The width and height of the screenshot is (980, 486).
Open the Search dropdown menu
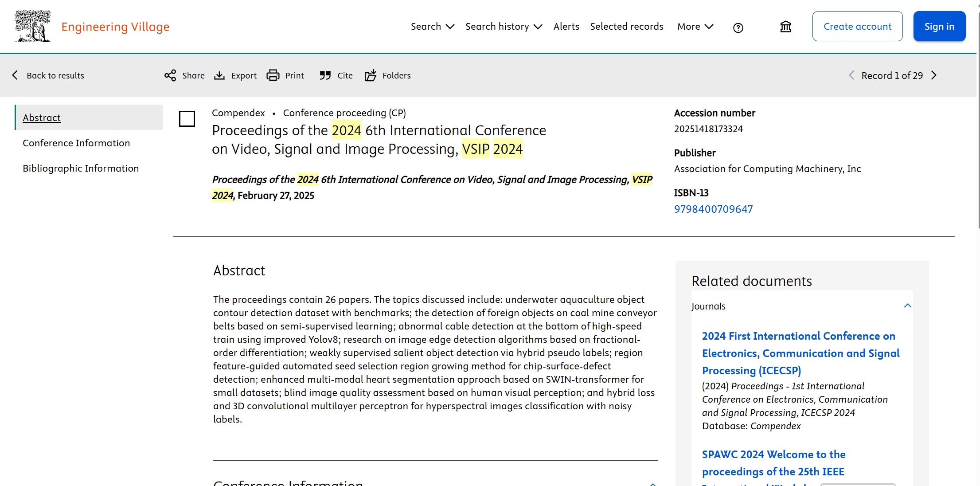click(433, 27)
